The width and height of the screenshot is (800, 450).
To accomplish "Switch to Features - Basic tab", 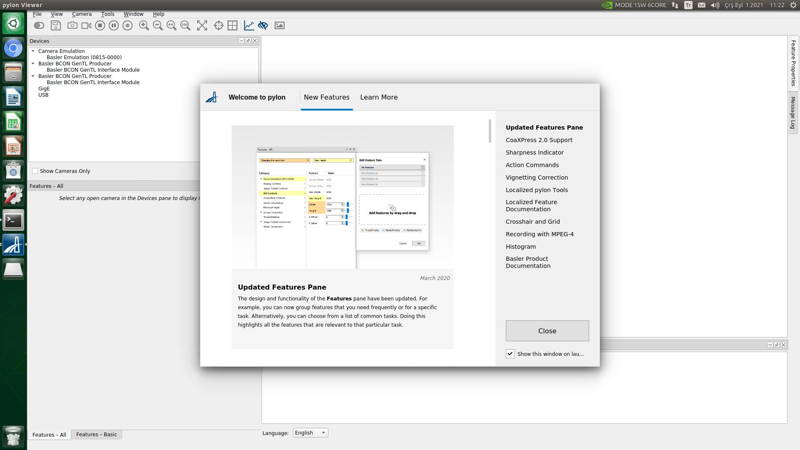I will (x=96, y=434).
